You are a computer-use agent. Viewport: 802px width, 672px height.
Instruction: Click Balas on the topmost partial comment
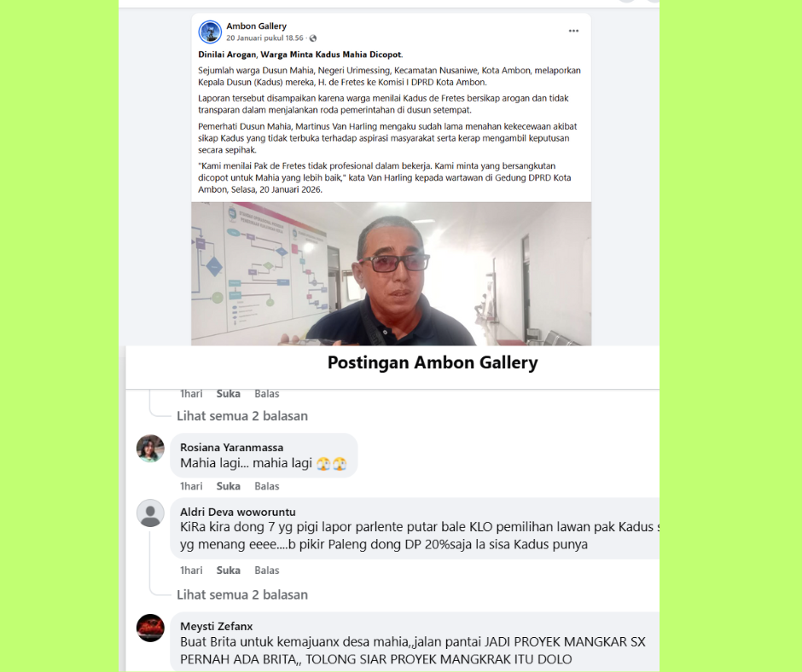pyautogui.click(x=267, y=394)
